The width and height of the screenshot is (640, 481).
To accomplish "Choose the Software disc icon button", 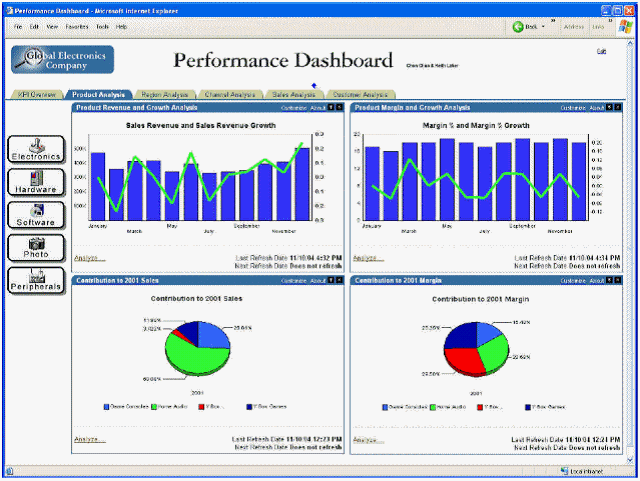I will (x=36, y=215).
